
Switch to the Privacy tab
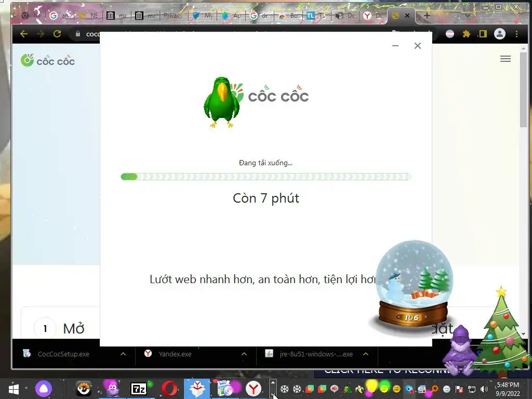(x=172, y=16)
